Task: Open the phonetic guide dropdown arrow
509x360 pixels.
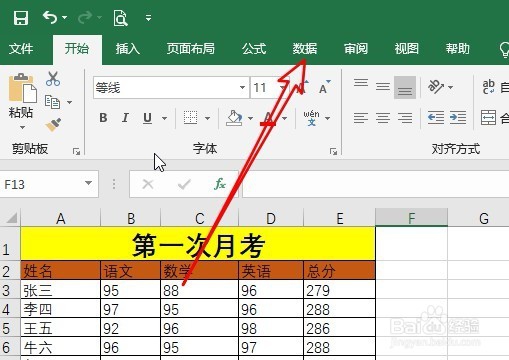Action: (x=327, y=118)
